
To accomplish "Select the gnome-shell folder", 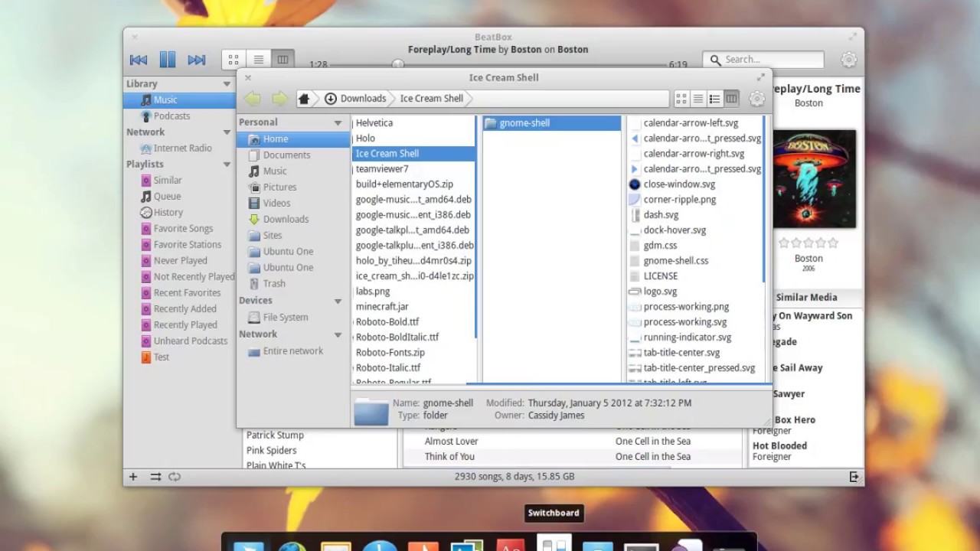I will tap(551, 122).
